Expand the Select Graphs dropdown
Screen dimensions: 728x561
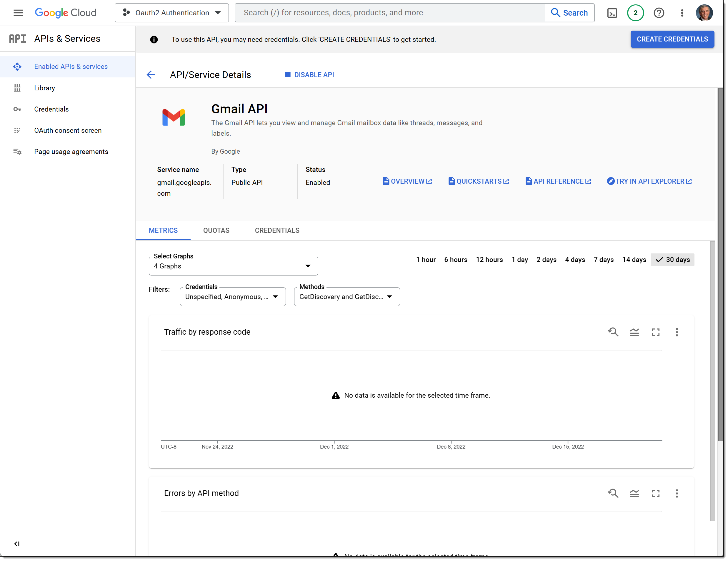point(233,266)
